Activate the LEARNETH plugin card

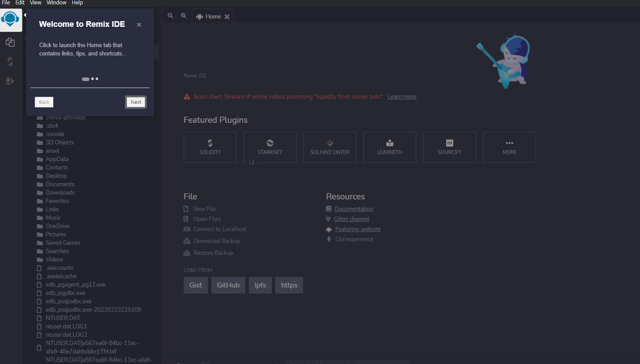(x=390, y=147)
